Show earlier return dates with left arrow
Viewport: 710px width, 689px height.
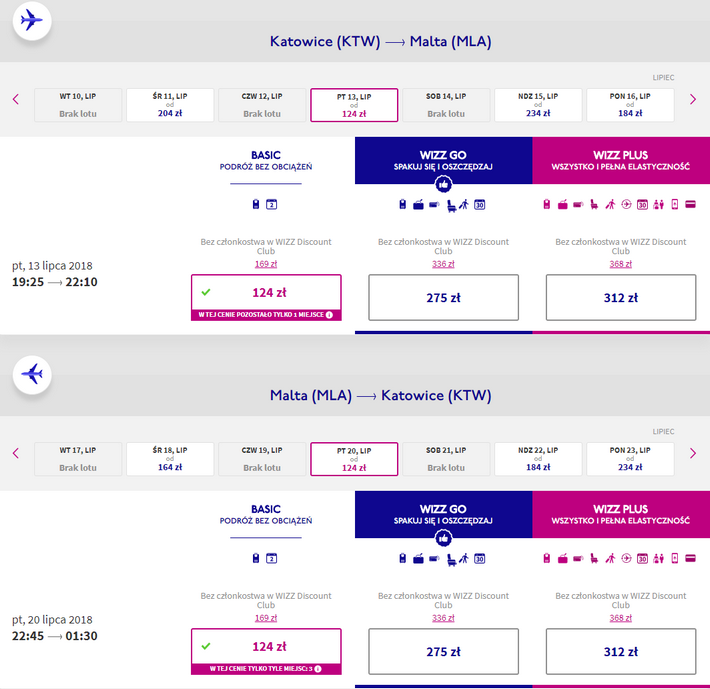coord(16,453)
